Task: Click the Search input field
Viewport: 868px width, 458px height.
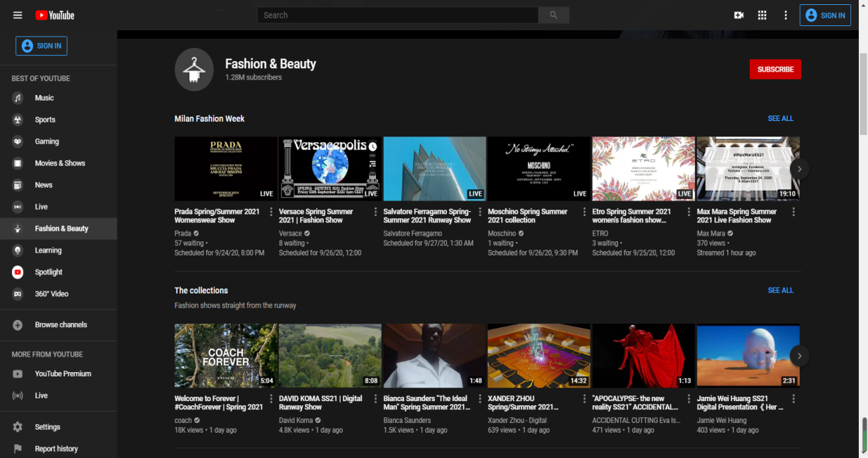Action: pyautogui.click(x=398, y=15)
